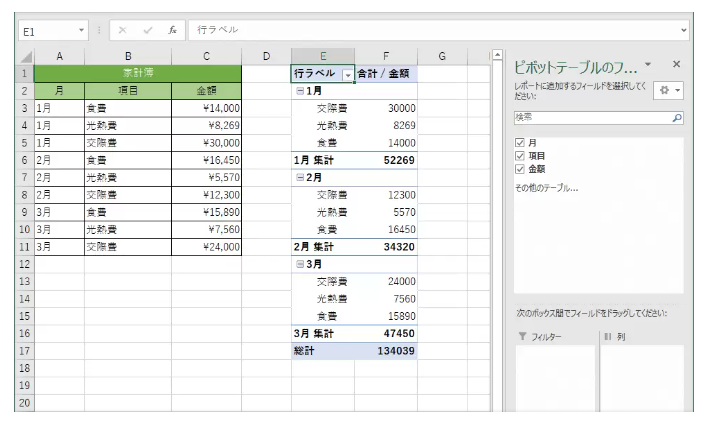Click the 検索 field search box

tap(590, 117)
